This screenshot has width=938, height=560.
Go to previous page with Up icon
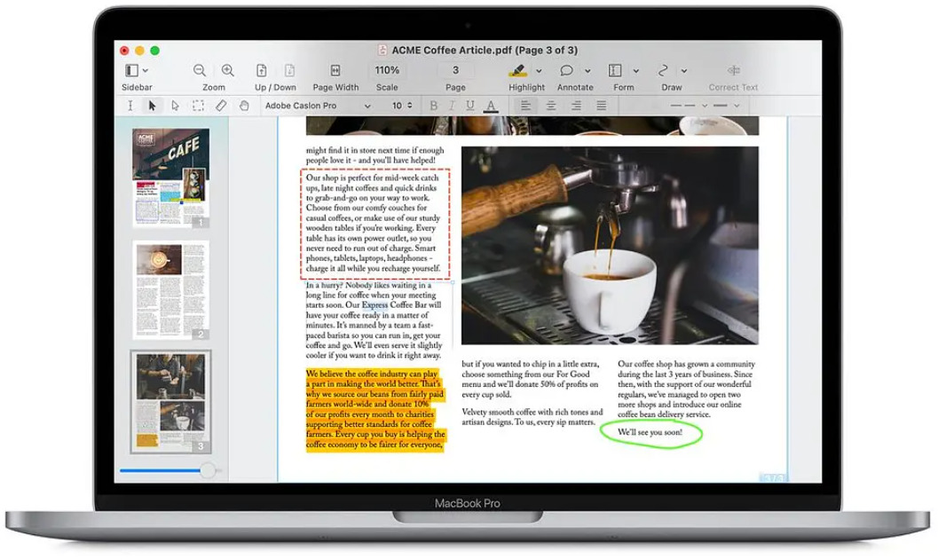pos(262,70)
